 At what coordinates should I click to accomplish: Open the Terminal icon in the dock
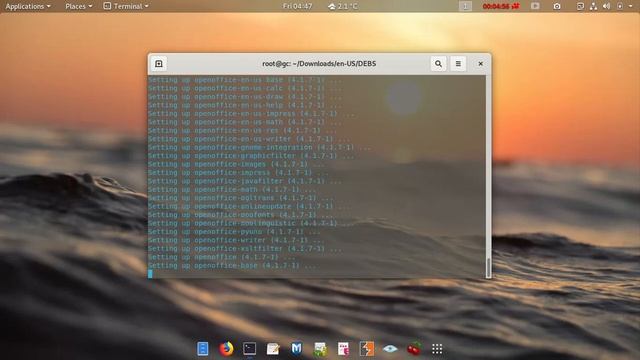(x=249, y=349)
